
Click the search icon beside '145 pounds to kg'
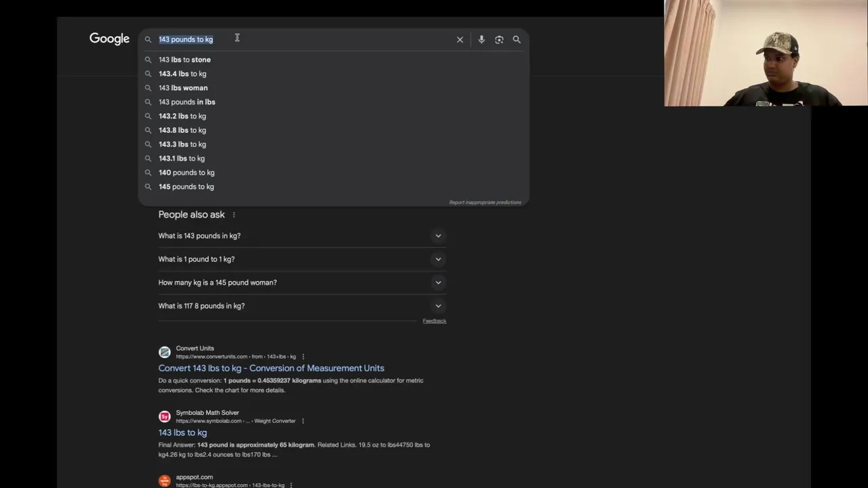point(148,186)
